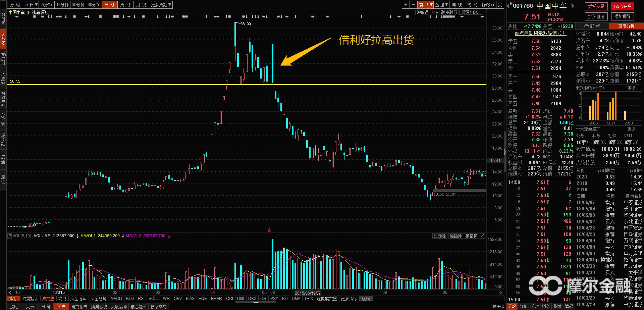Switch to 月线 monthly chart
The height and width of the screenshot is (310, 644).
142,5
